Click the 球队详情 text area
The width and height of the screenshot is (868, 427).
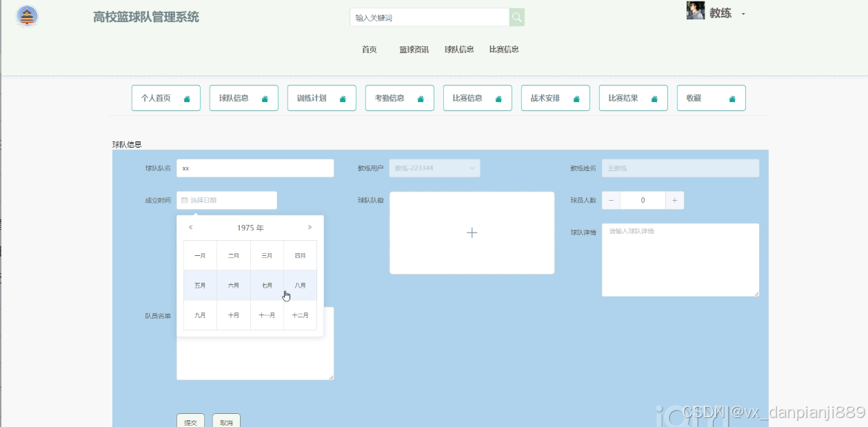[680, 259]
